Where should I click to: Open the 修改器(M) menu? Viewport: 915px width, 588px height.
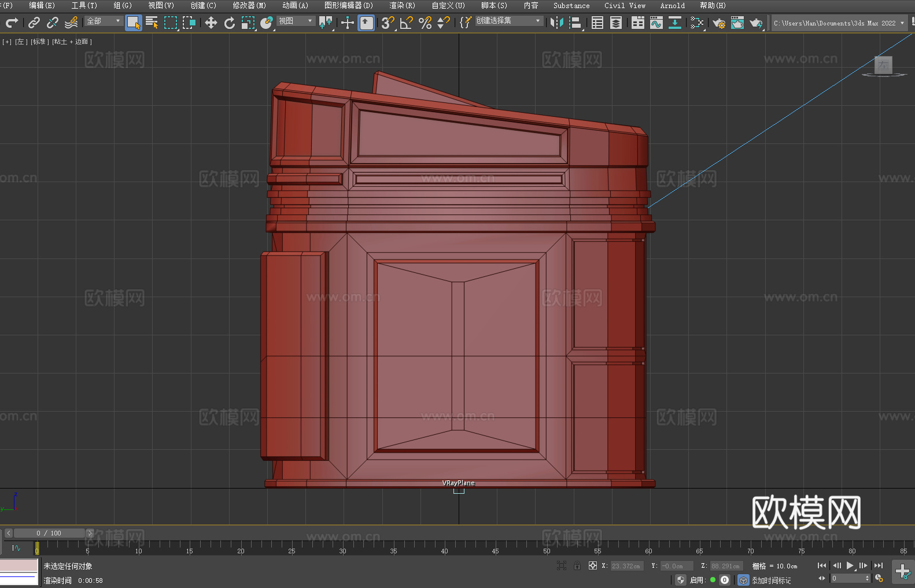(249, 5)
